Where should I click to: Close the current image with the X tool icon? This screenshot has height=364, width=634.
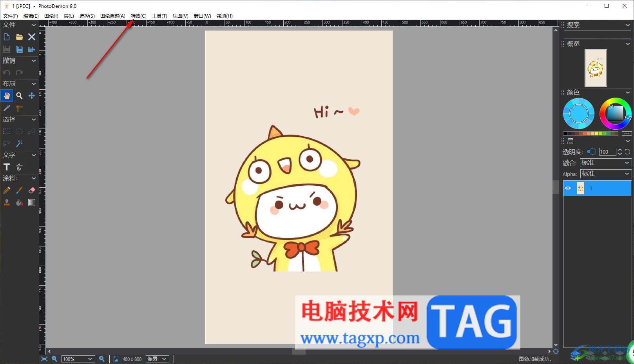tap(32, 37)
